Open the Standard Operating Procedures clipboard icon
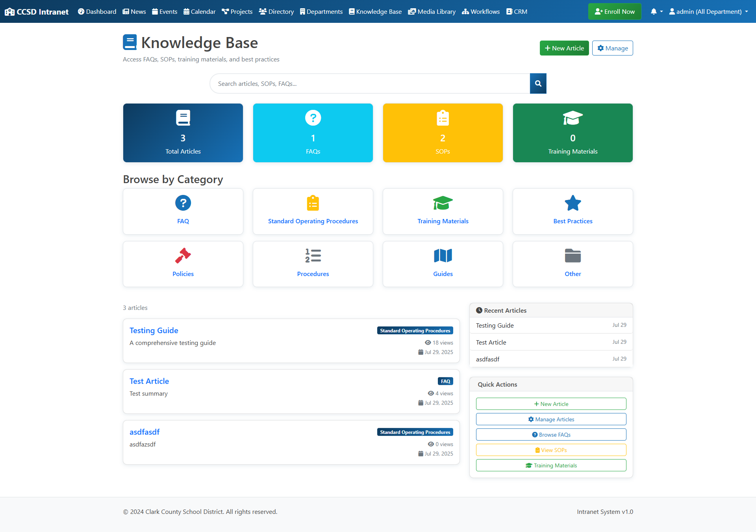Viewport: 756px width, 532px height. tap(313, 203)
